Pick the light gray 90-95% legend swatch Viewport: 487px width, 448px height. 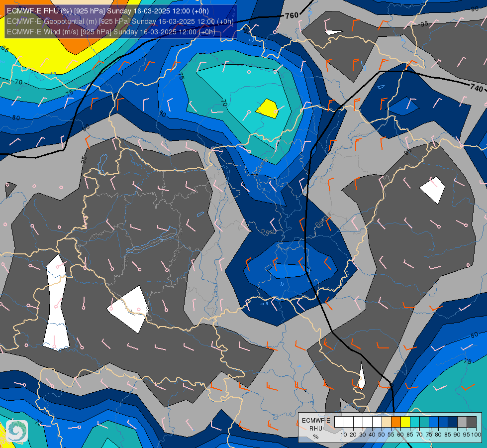462,422
